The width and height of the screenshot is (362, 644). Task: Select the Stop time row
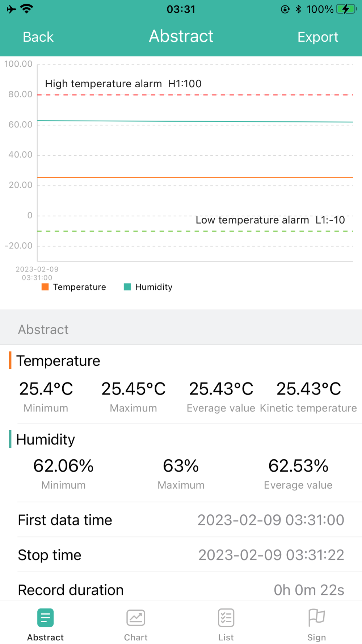coord(181,555)
